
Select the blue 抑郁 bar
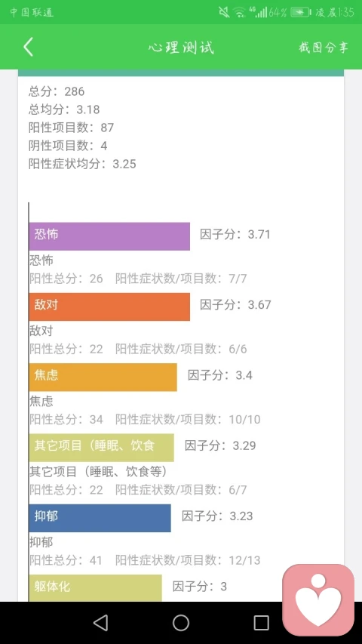(x=100, y=518)
